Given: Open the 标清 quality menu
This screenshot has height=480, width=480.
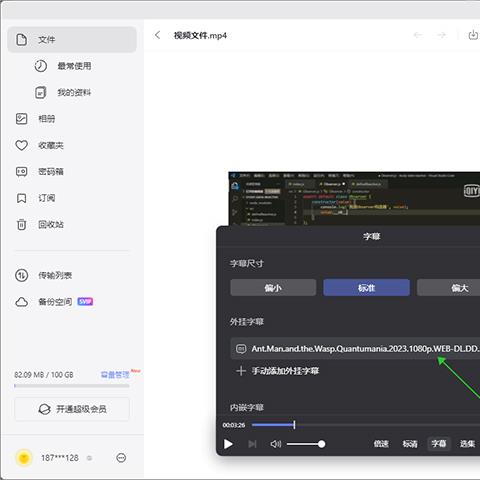Looking at the screenshot, I should (410, 444).
